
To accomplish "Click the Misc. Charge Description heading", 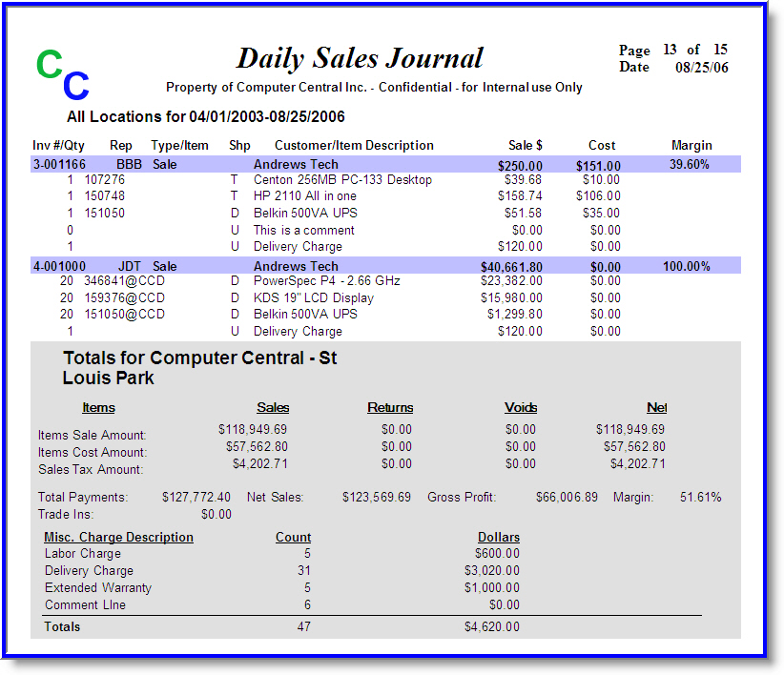I will (x=118, y=538).
